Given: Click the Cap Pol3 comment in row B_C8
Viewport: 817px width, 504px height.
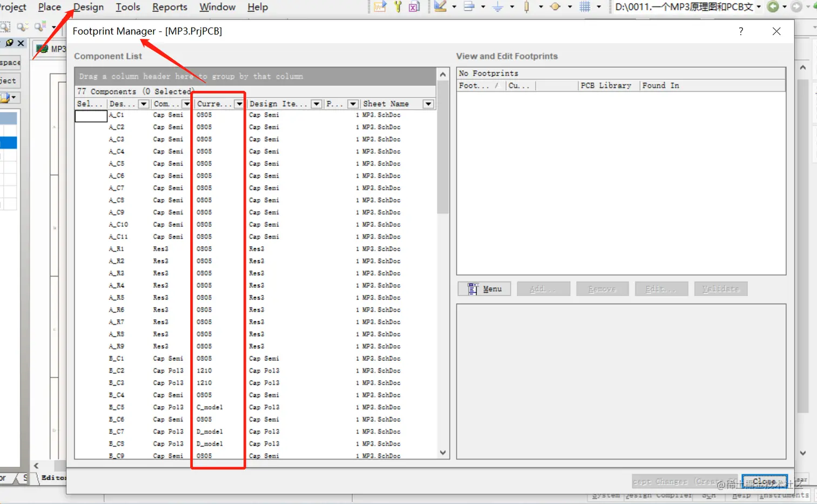Looking at the screenshot, I should point(168,443).
